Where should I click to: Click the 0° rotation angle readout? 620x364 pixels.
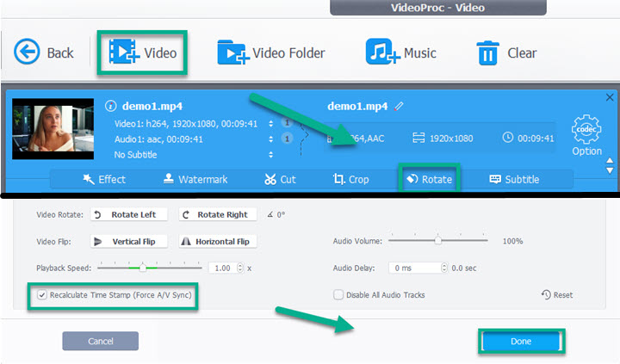click(x=281, y=214)
